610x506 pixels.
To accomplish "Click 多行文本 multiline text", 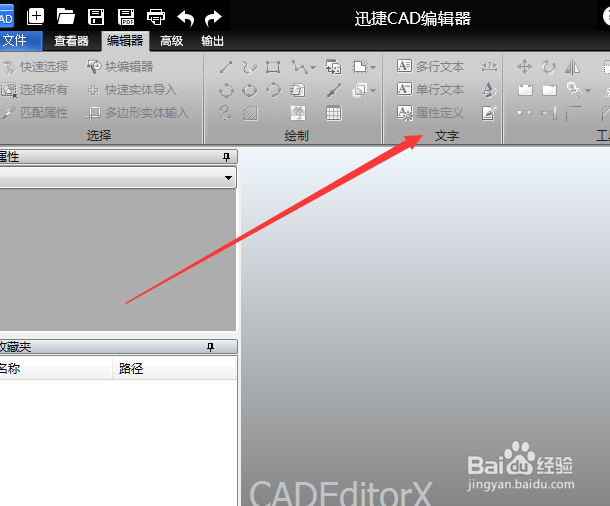I will [431, 67].
